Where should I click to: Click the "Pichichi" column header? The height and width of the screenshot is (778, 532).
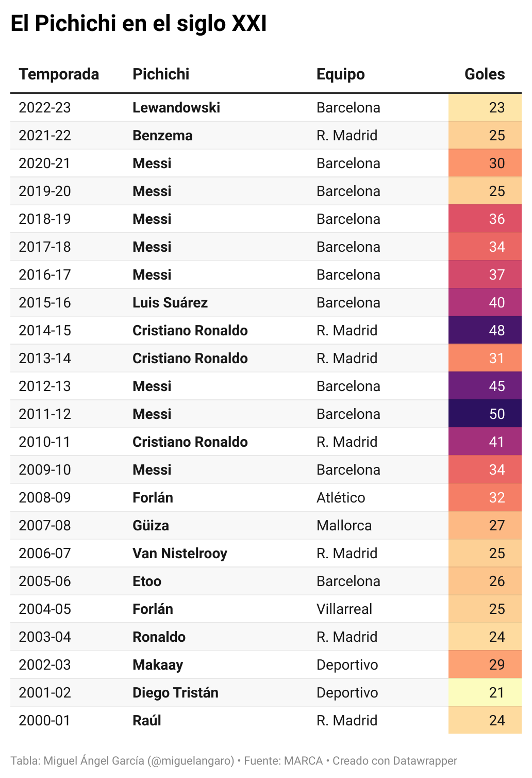point(161,74)
